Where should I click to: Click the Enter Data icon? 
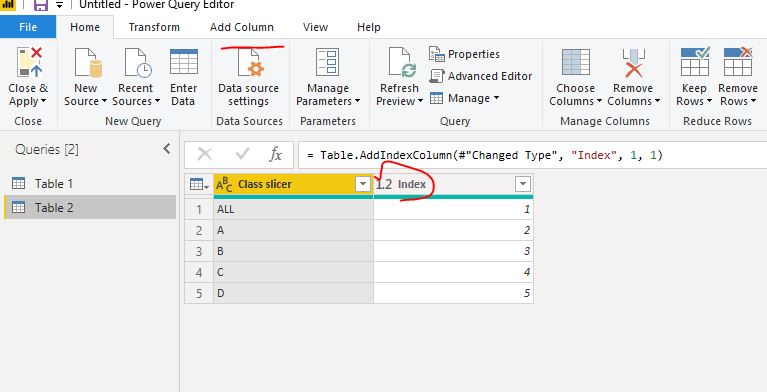(x=183, y=62)
